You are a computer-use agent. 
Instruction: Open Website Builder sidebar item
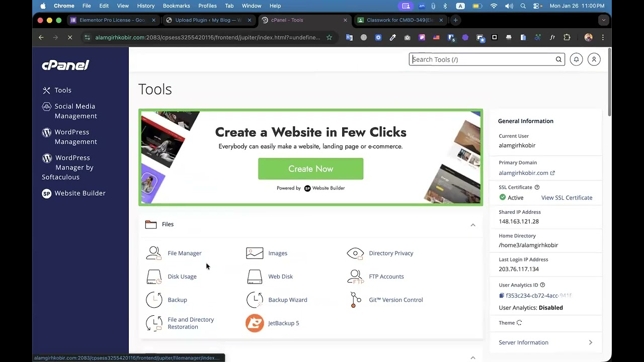[73, 193]
